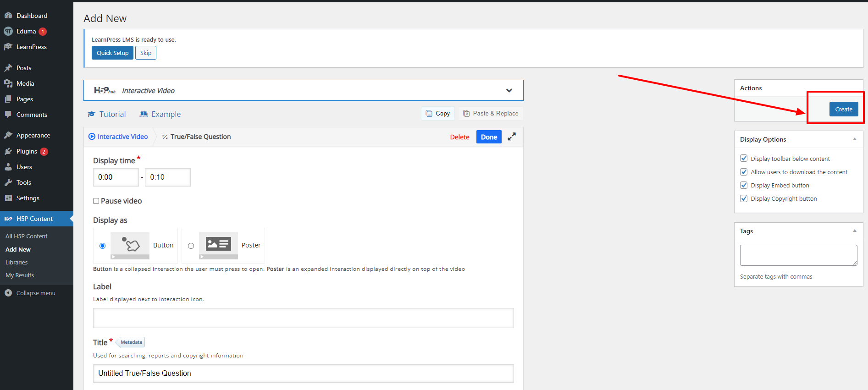Viewport: 868px width, 390px height.
Task: Click the Tutorial graduation cap icon
Action: click(x=92, y=114)
